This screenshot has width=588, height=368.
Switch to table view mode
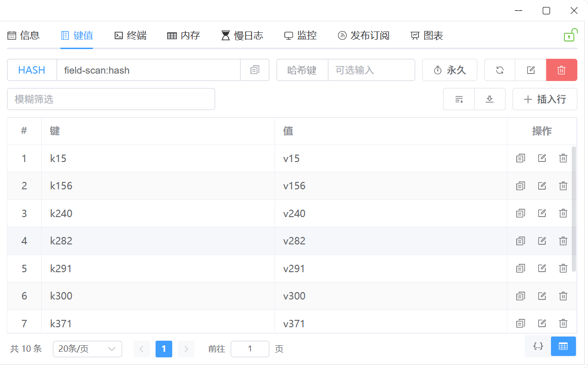pos(563,346)
